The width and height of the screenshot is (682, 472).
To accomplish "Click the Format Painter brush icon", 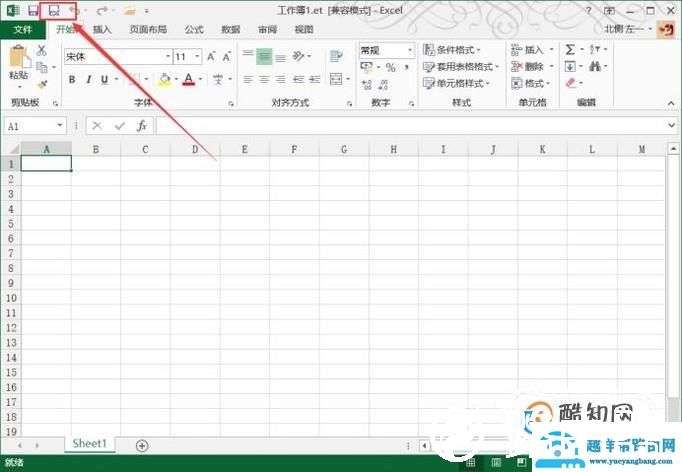I will (x=42, y=84).
